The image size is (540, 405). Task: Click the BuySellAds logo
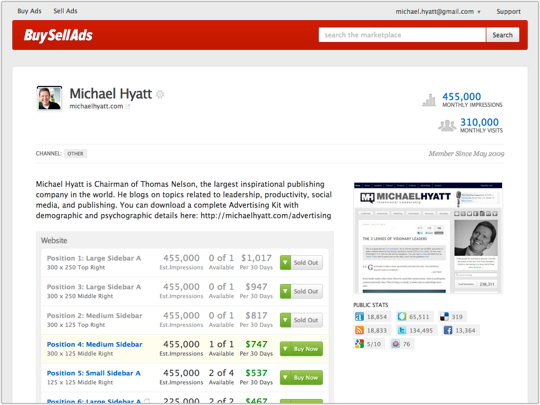click(x=58, y=35)
